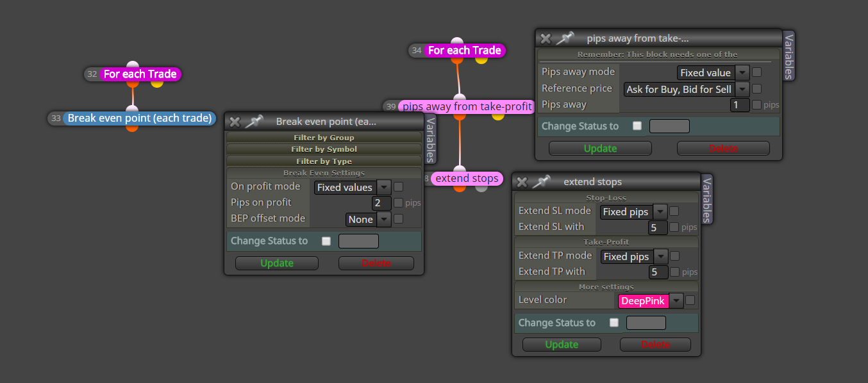Select the extend stops block
Screen dimensions: 868x383
[467, 178]
